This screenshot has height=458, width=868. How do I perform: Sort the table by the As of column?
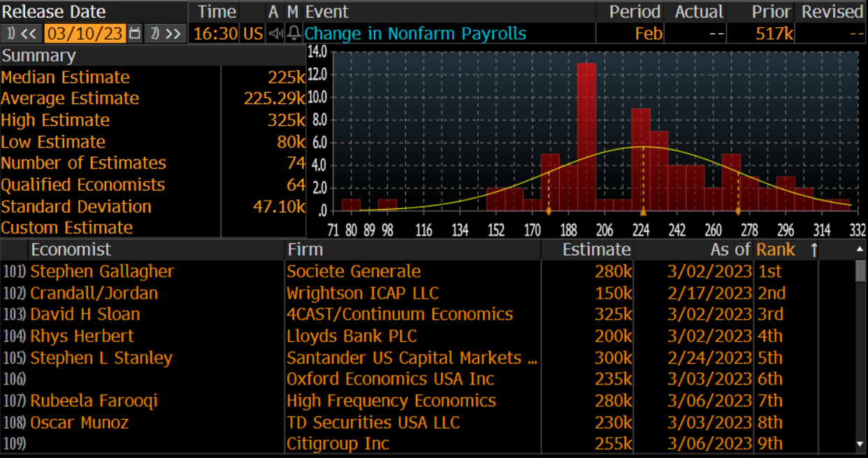pyautogui.click(x=730, y=250)
